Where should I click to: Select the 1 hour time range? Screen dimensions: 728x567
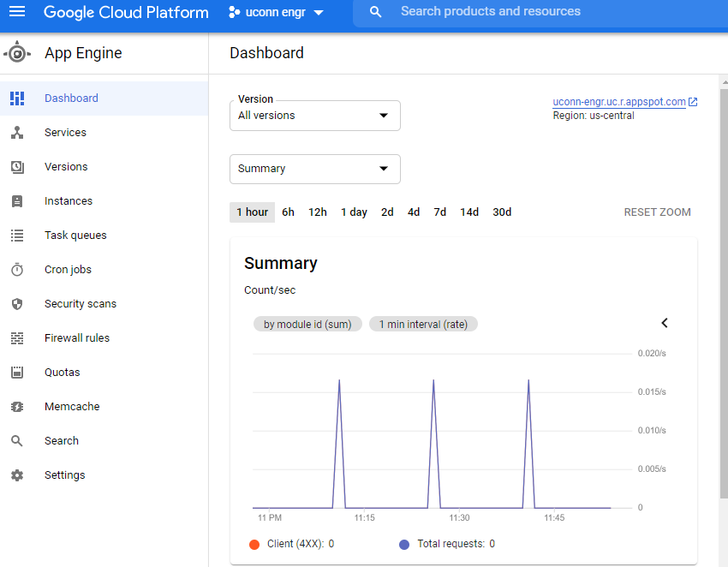click(252, 212)
